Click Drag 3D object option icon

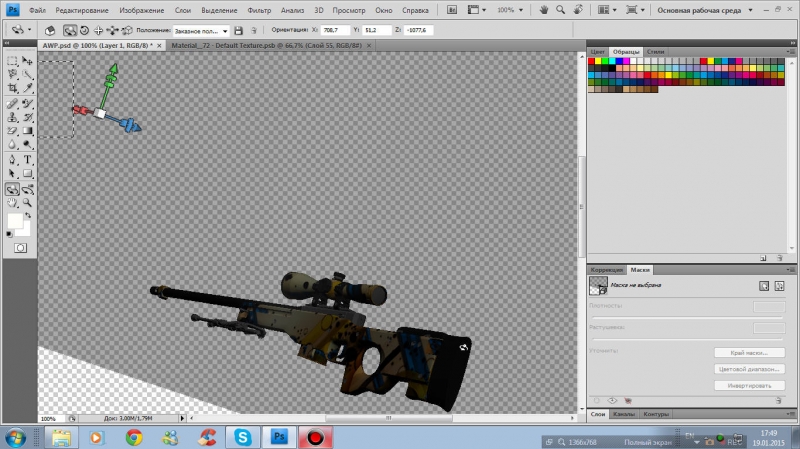click(x=98, y=31)
